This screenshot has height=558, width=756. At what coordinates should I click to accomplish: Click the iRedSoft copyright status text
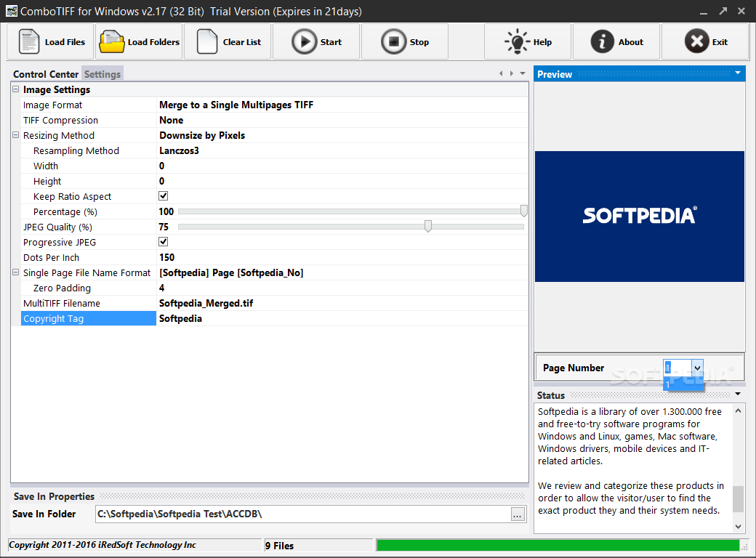point(102,545)
